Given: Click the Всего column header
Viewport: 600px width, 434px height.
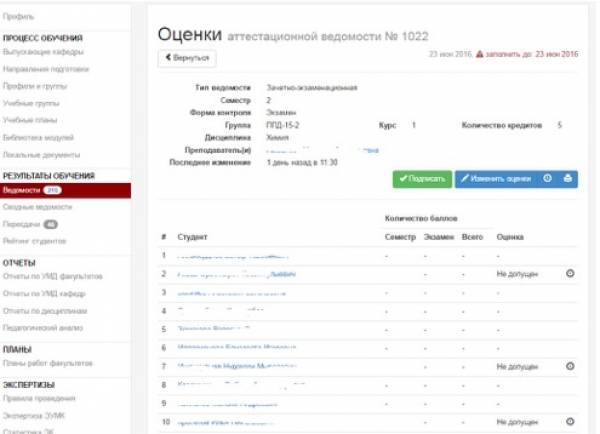Looking at the screenshot, I should pos(472,237).
